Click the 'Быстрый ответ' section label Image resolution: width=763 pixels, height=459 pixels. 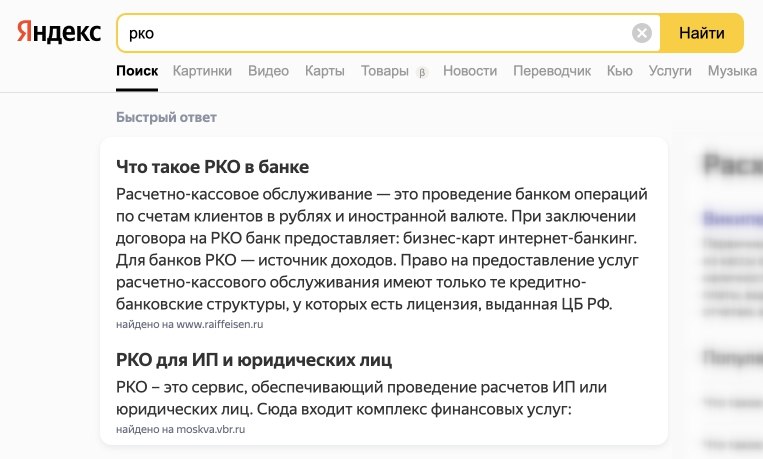tap(166, 117)
